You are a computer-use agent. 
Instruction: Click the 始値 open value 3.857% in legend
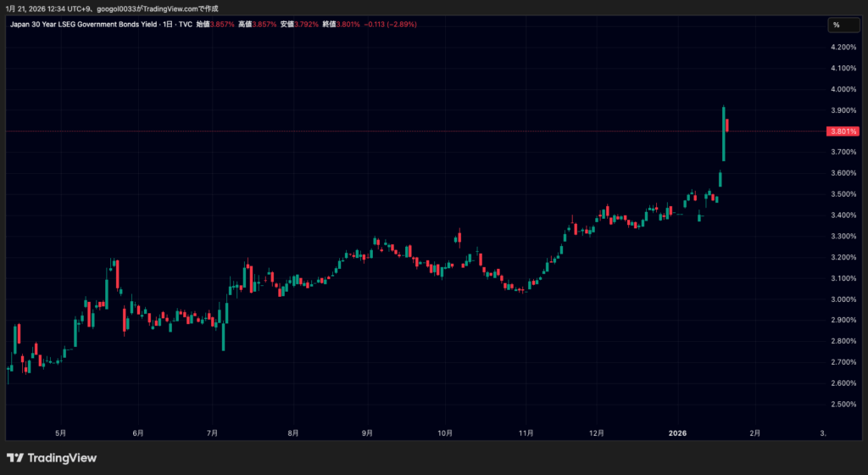[222, 25]
